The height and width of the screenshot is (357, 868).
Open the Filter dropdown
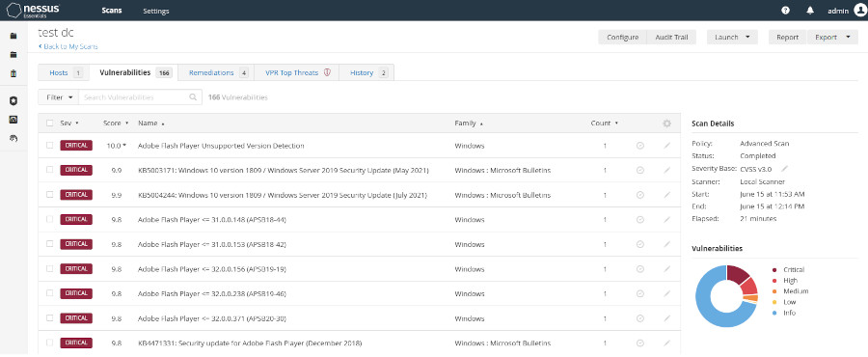tap(59, 96)
